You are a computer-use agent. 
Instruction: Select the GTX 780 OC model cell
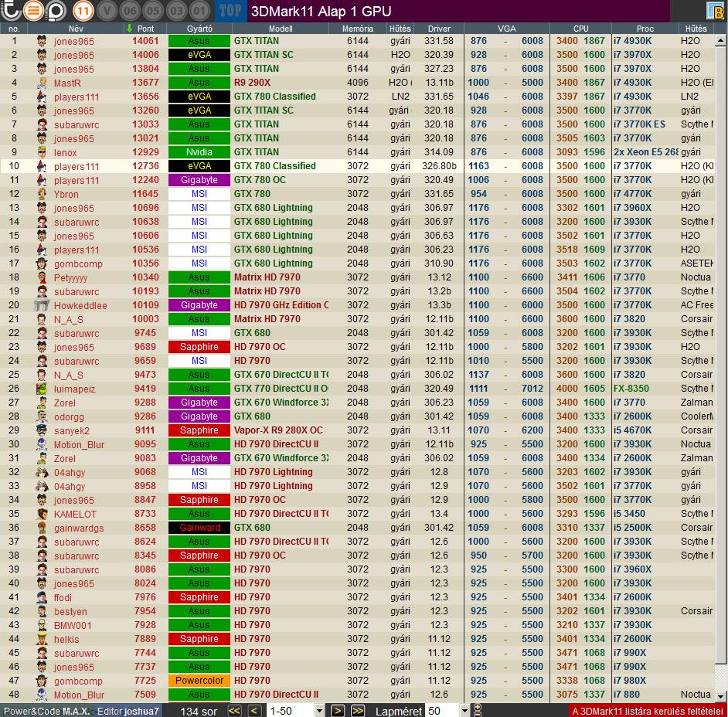260,180
